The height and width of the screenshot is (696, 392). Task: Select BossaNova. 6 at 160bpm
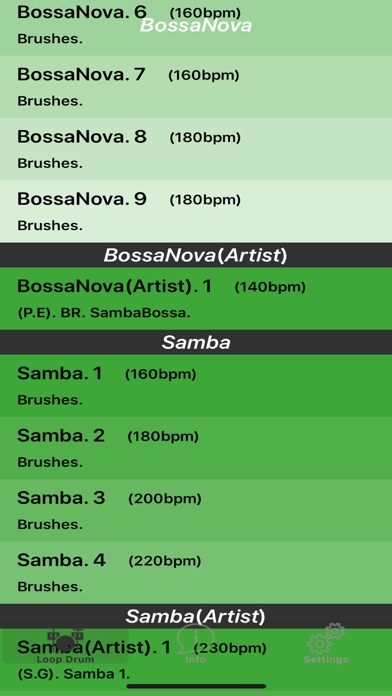[x=196, y=28]
